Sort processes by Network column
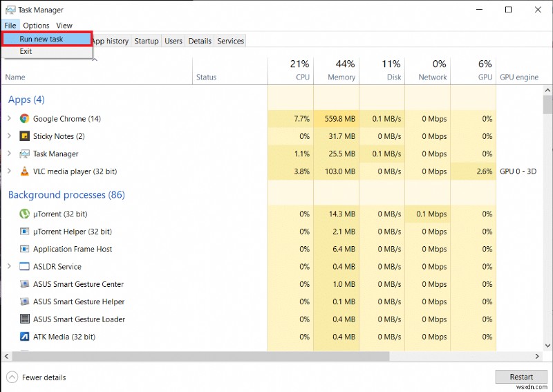The width and height of the screenshot is (553, 392). (x=427, y=71)
